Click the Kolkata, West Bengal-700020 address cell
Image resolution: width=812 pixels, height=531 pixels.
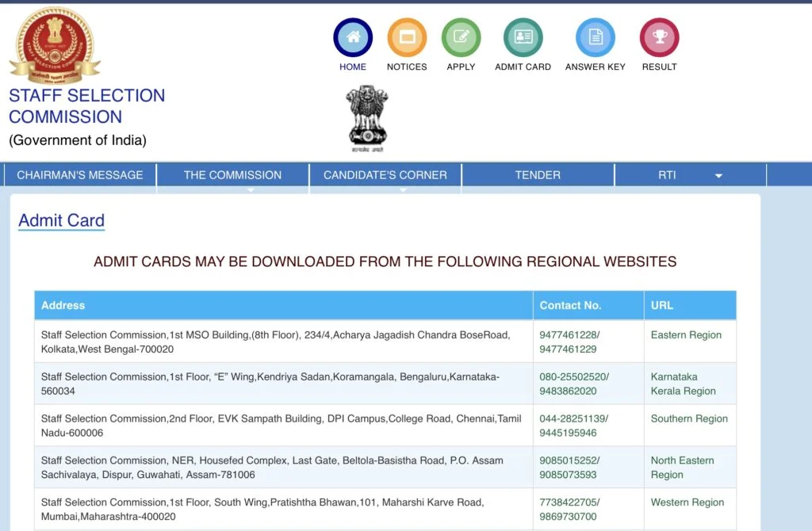[284, 342]
